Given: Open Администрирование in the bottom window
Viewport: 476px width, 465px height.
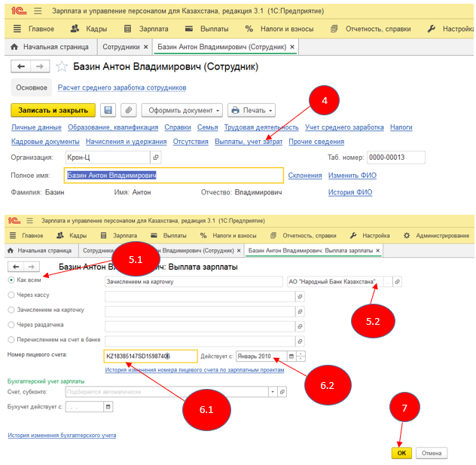Looking at the screenshot, I should 436,235.
